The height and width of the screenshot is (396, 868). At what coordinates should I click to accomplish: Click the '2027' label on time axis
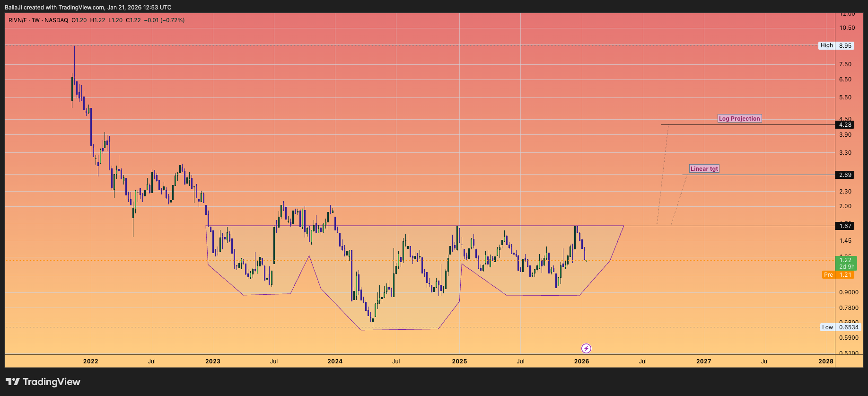pos(704,361)
